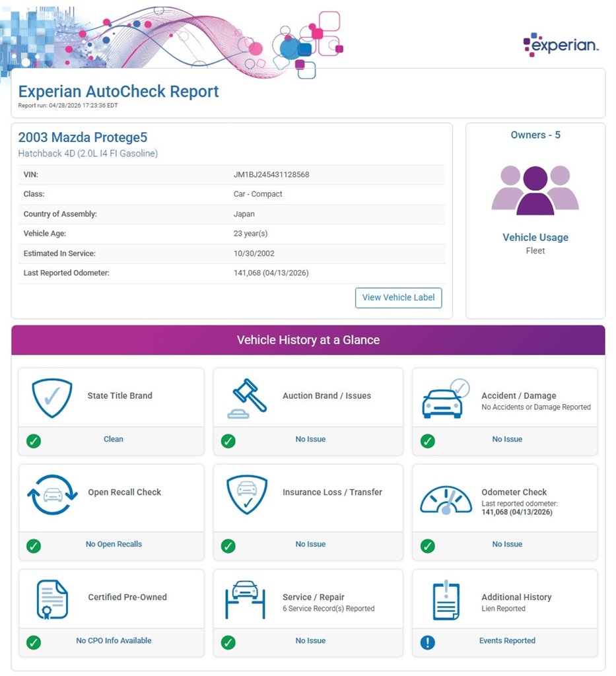Click the Lien Reported text
This screenshot has height=676, width=616.
tap(503, 609)
